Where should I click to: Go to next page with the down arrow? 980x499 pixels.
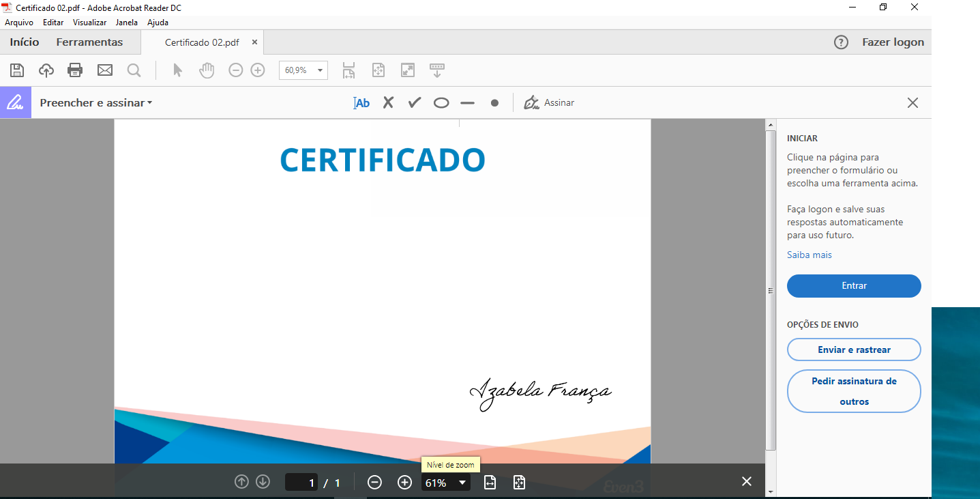(x=263, y=482)
